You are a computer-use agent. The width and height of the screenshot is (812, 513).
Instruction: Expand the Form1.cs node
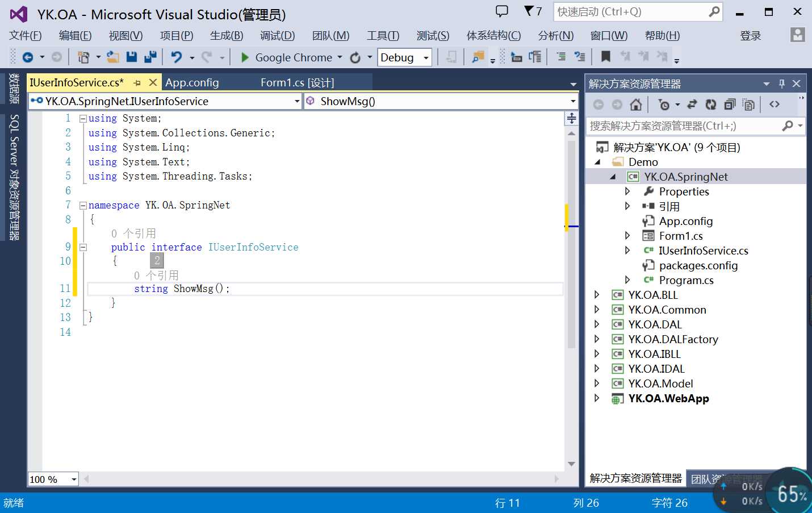pyautogui.click(x=627, y=236)
